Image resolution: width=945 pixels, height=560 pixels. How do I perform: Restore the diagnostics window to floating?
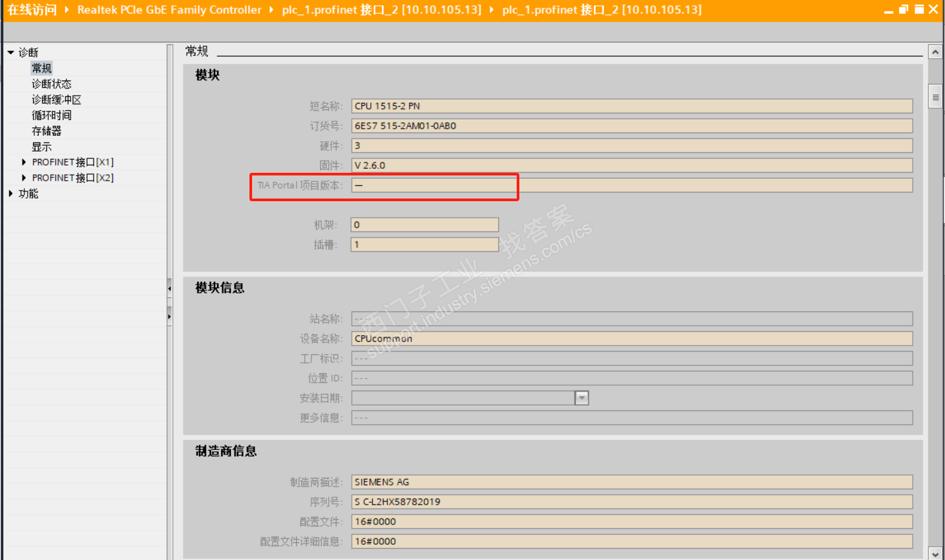(903, 9)
